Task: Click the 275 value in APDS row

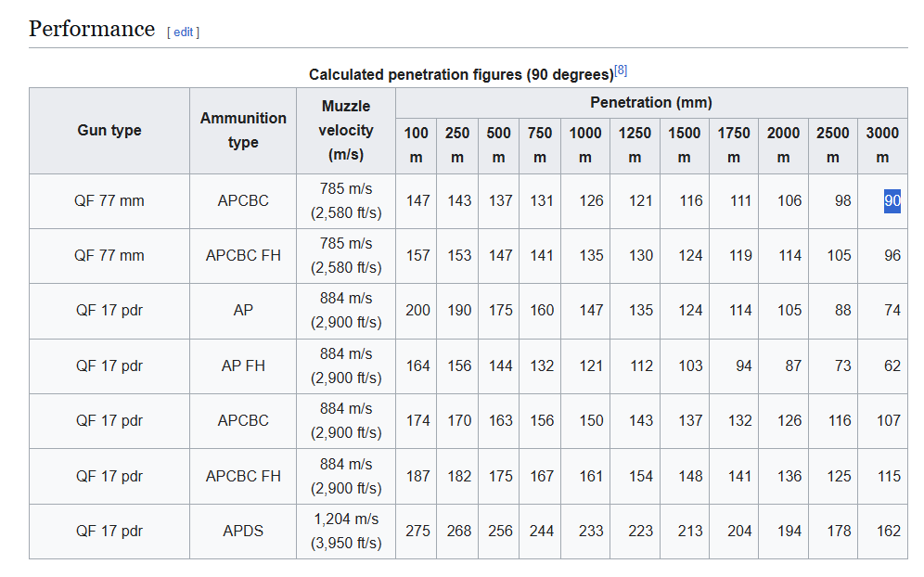Action: 417,532
